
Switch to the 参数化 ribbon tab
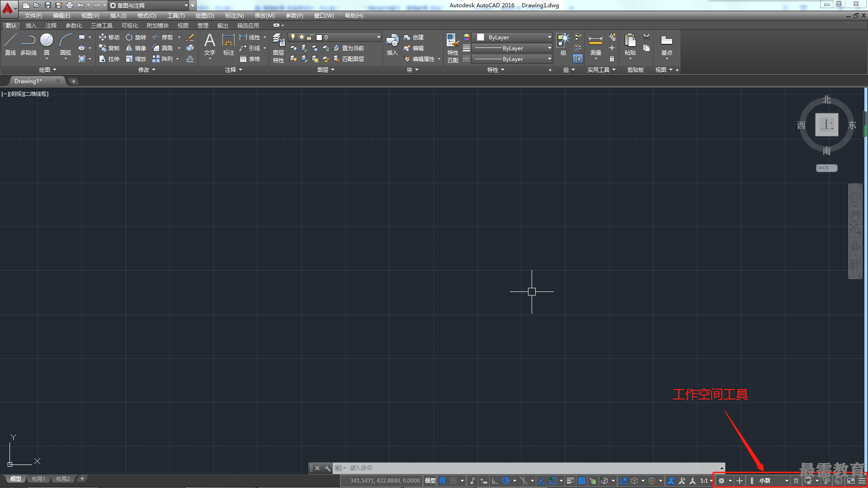click(x=74, y=25)
